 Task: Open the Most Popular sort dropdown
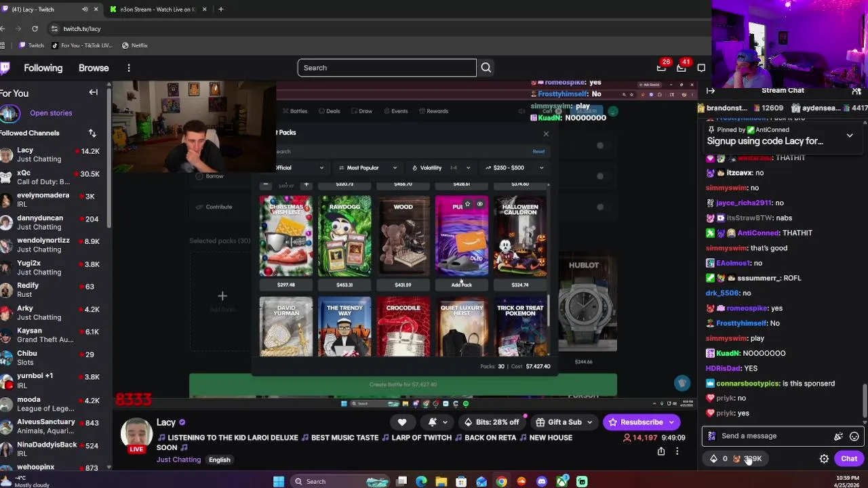pyautogui.click(x=368, y=168)
